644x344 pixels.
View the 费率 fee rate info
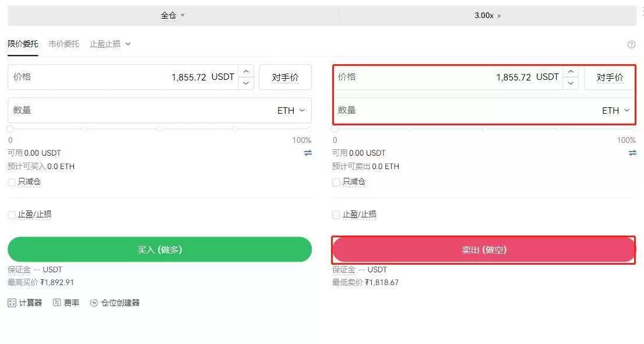point(66,303)
